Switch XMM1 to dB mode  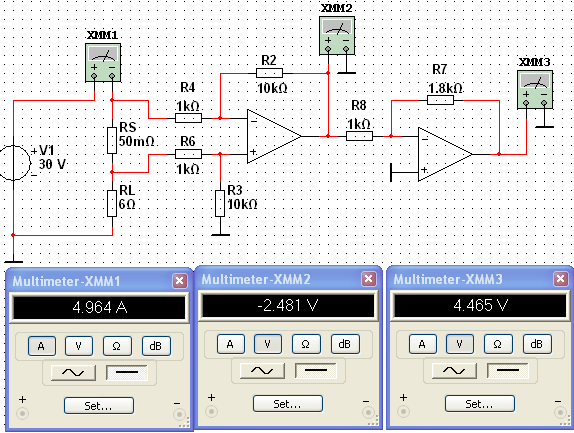pyautogui.click(x=156, y=346)
